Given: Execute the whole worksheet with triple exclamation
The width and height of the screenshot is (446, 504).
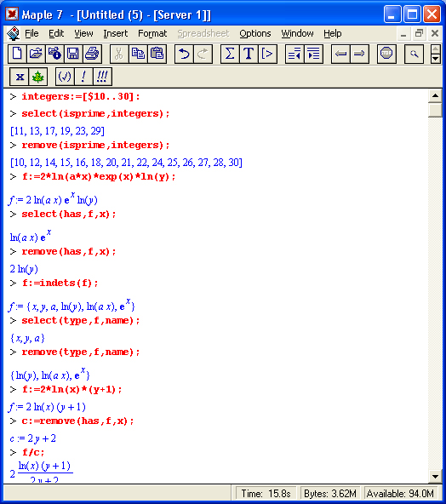Looking at the screenshot, I should pyautogui.click(x=102, y=77).
